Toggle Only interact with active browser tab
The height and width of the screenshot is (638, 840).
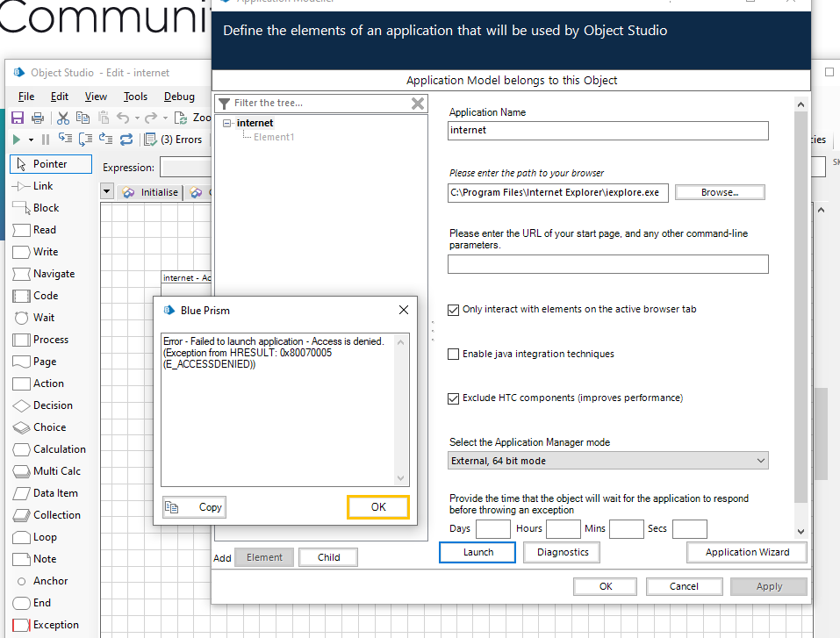pos(453,310)
